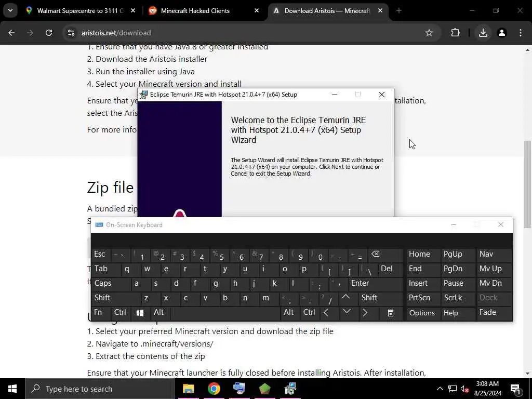
Task: Click the page's vertical scrollbar thumb
Action: click(x=527, y=184)
